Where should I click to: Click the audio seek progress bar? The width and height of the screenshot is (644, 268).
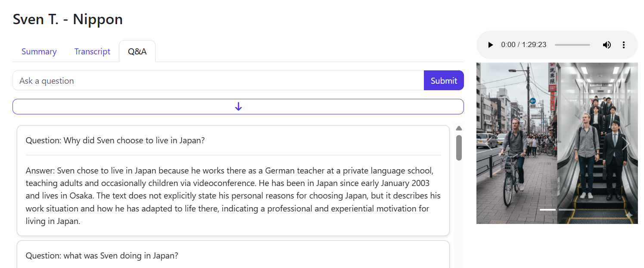tap(572, 45)
